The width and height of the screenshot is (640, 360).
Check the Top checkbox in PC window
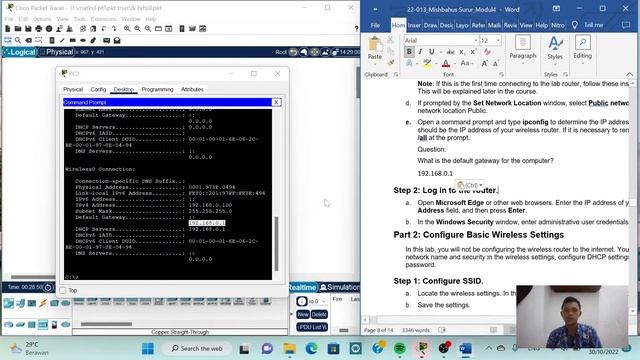[63, 290]
